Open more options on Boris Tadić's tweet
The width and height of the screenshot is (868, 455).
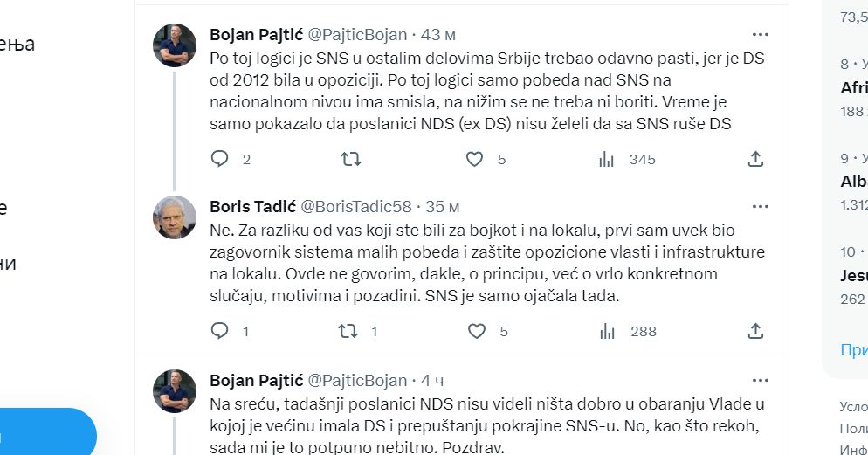pos(761,207)
